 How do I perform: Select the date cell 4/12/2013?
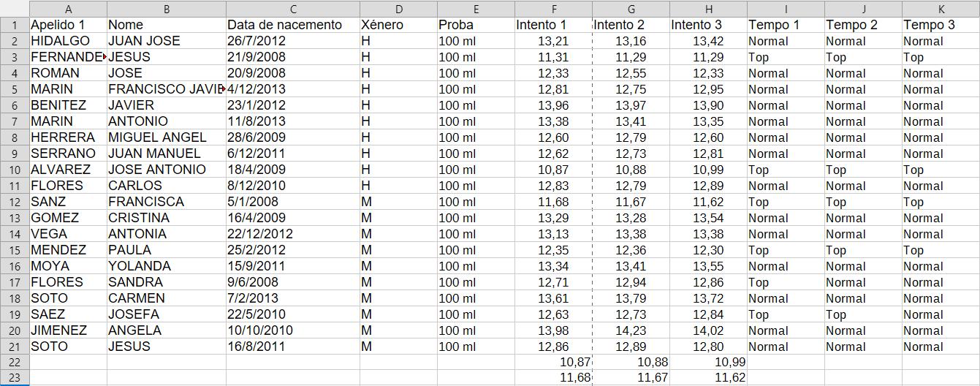coord(293,89)
